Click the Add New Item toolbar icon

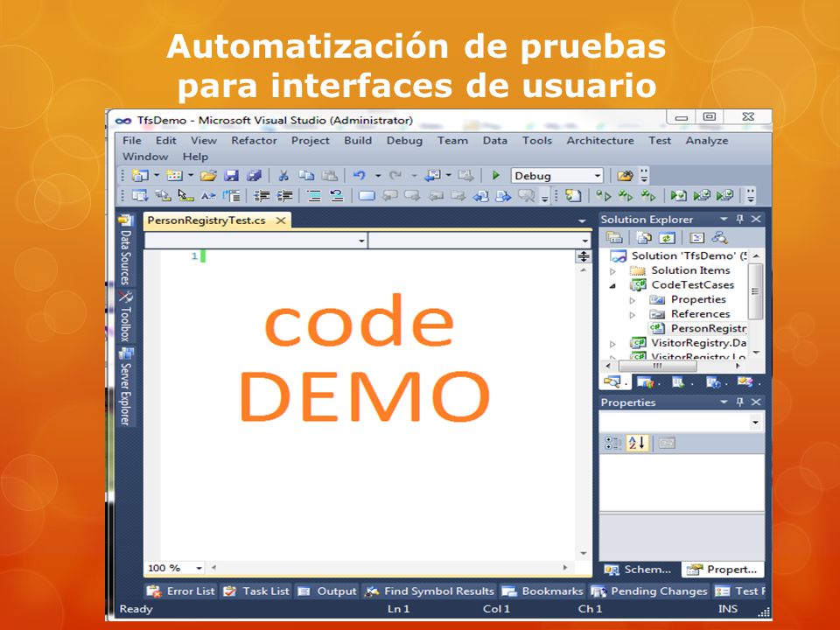pyautogui.click(x=174, y=176)
